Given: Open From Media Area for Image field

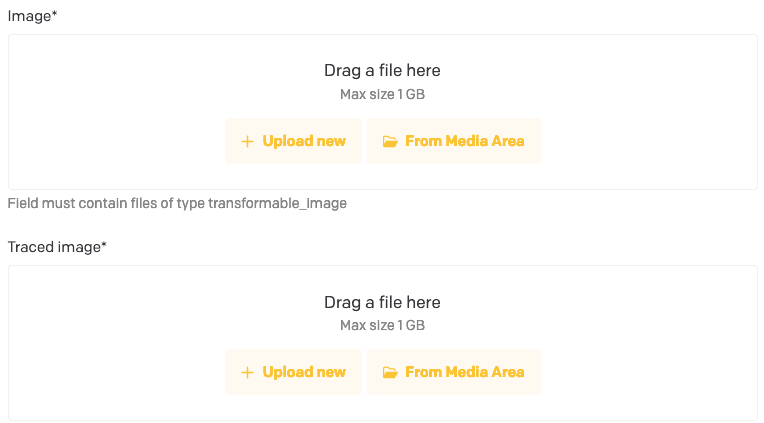Looking at the screenshot, I should coord(453,141).
